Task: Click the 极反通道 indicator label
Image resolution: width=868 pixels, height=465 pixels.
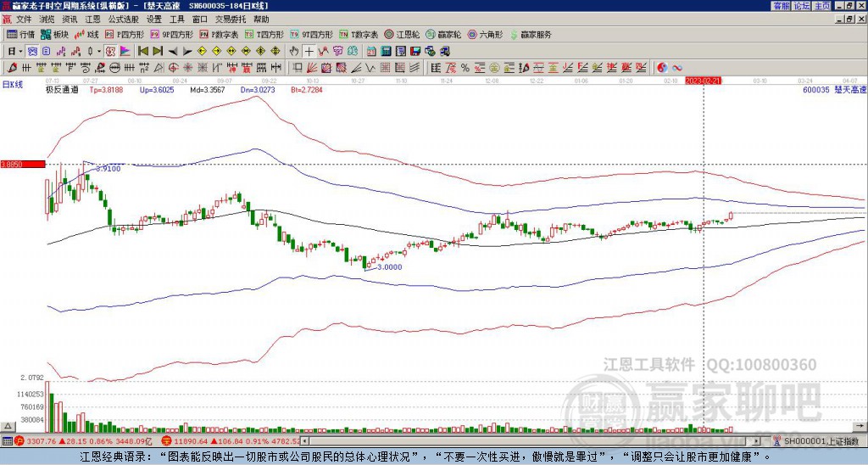Action: pos(62,89)
